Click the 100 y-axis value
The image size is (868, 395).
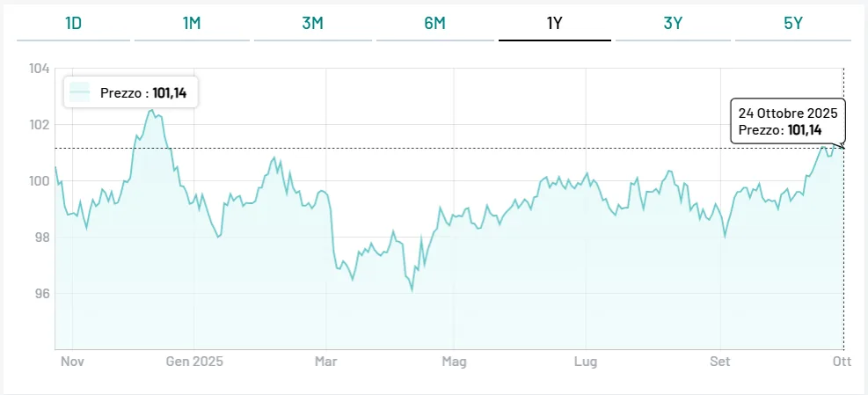coord(40,181)
